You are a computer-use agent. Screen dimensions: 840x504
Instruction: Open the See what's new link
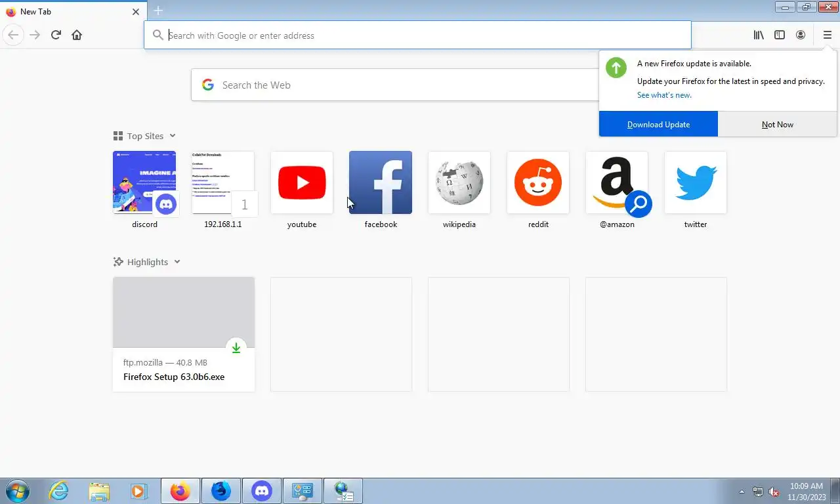click(664, 95)
